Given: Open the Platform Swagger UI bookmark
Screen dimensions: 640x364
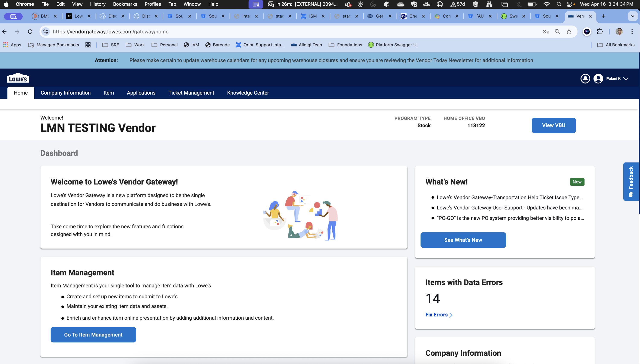Looking at the screenshot, I should point(393,45).
